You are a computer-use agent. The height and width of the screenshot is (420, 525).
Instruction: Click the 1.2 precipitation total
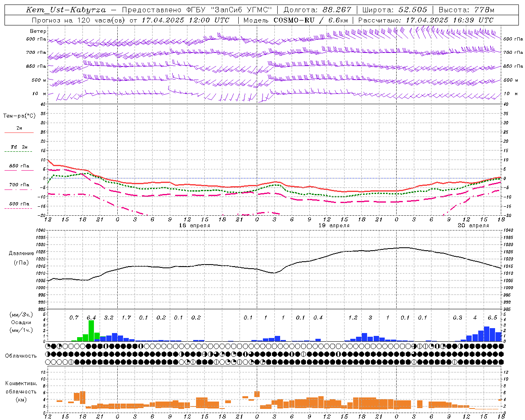pos(353,317)
